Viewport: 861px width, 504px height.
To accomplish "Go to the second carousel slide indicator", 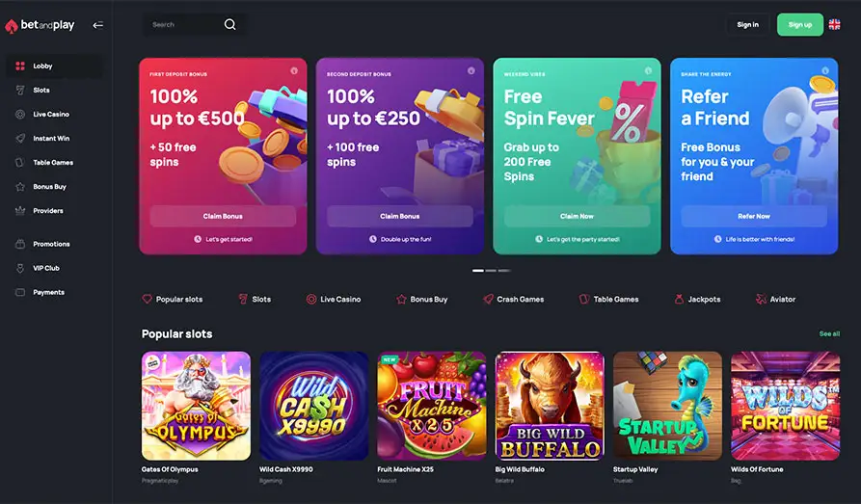I will click(x=491, y=270).
